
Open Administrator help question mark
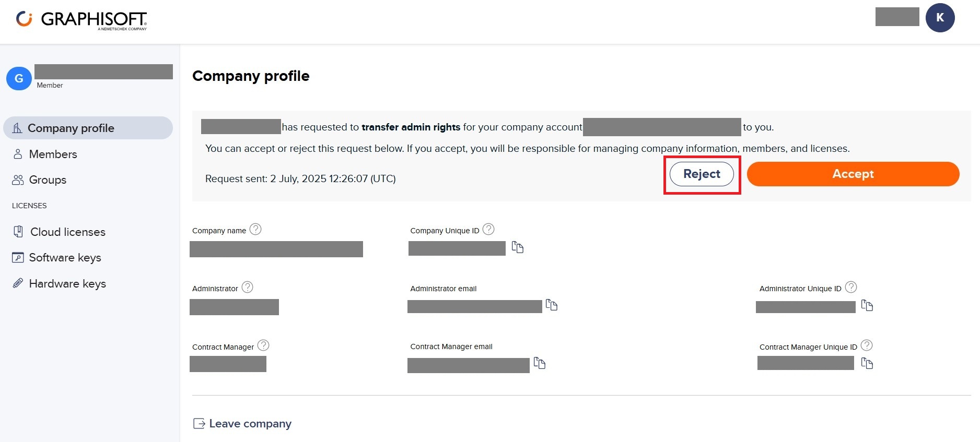pyautogui.click(x=248, y=287)
